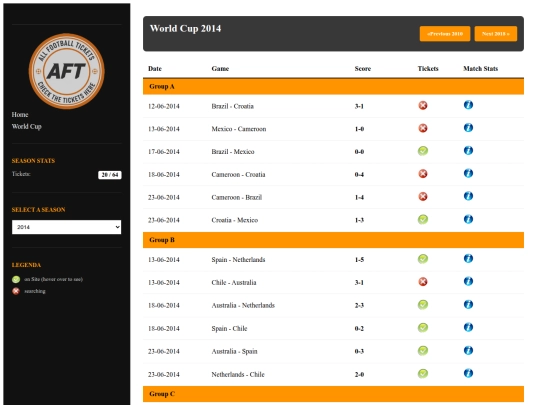
Task: Open the season select dropdown showing 2014
Action: (x=66, y=227)
